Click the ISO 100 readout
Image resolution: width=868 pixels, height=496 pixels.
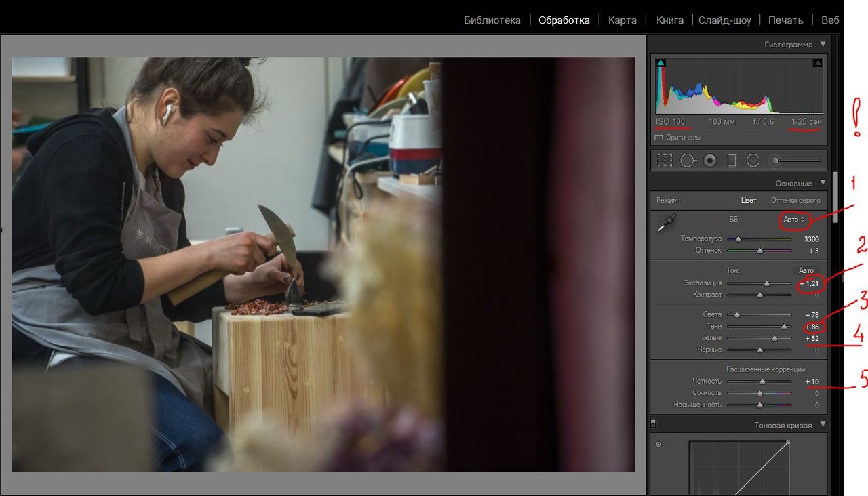point(671,121)
